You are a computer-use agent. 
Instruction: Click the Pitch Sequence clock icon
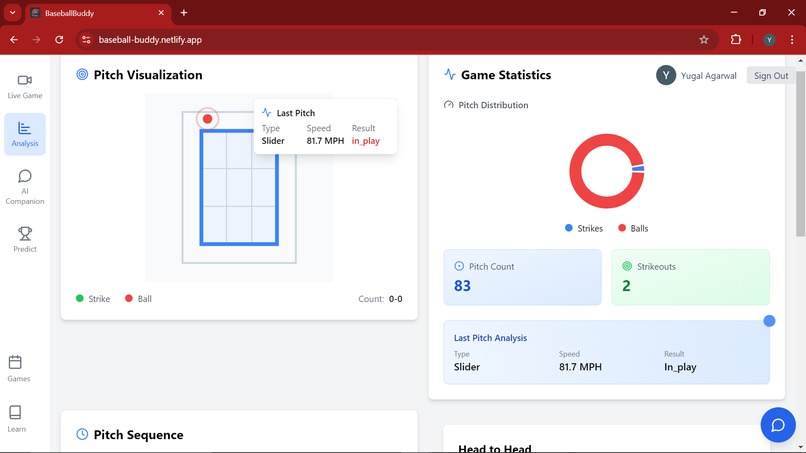coord(82,434)
